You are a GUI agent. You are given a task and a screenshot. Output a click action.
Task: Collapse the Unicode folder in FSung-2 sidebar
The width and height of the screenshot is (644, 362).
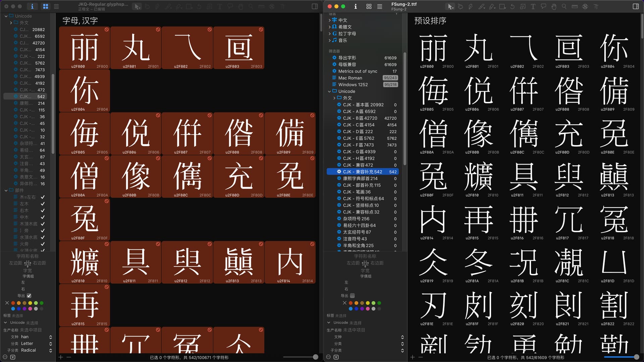coord(329,91)
